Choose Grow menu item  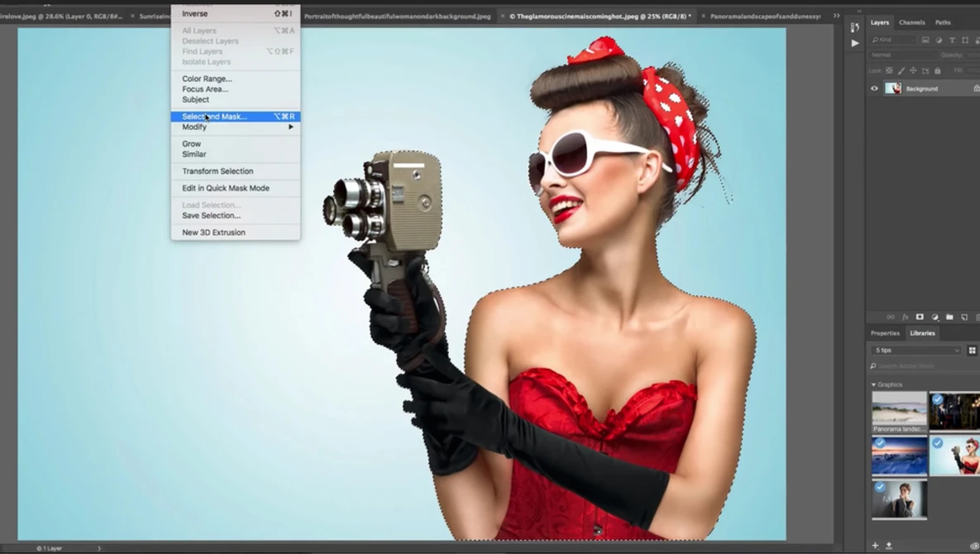(x=236, y=144)
